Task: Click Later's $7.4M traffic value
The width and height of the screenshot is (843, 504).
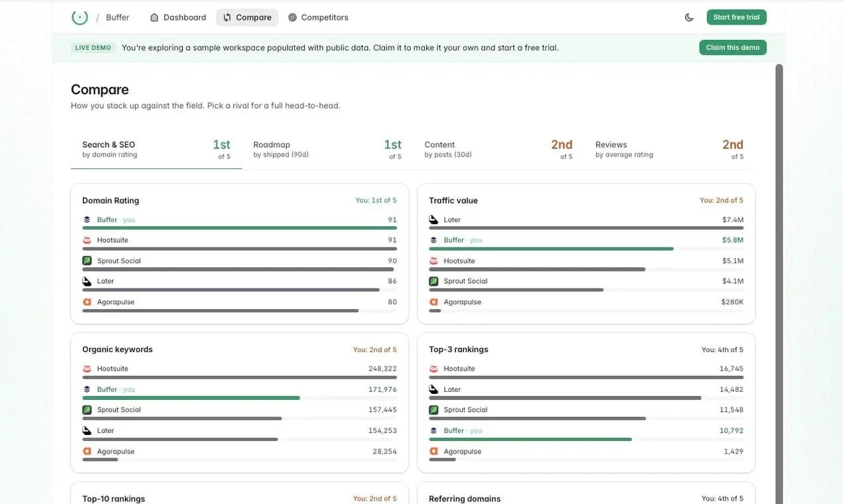Action: (733, 220)
